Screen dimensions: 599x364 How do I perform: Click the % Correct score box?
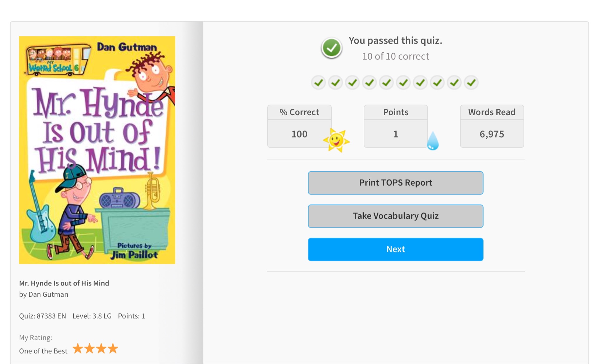[299, 126]
